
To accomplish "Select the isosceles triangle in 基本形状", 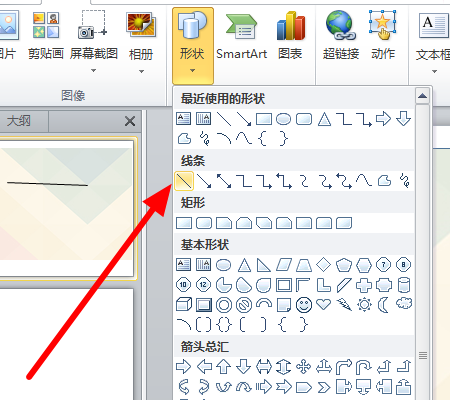I will 244,265.
